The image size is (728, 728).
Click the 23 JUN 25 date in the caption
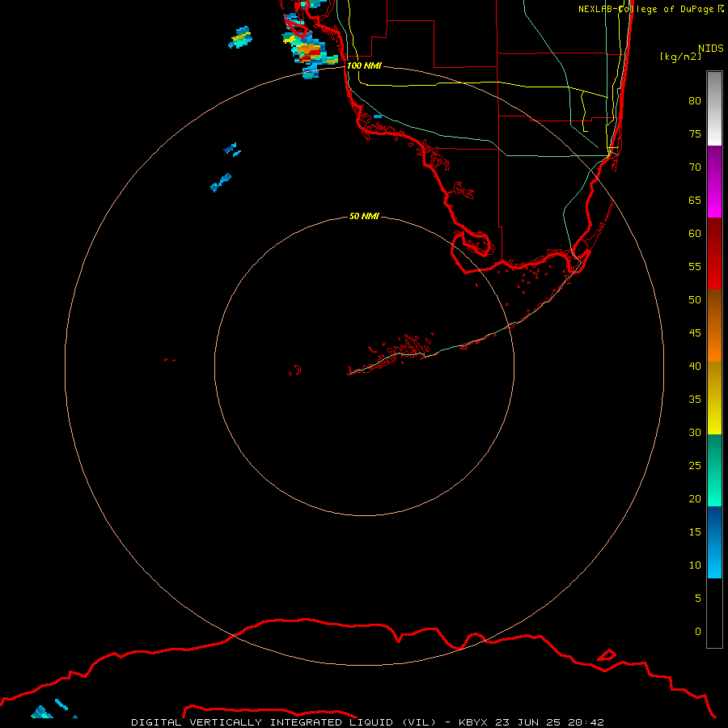pyautogui.click(x=527, y=722)
